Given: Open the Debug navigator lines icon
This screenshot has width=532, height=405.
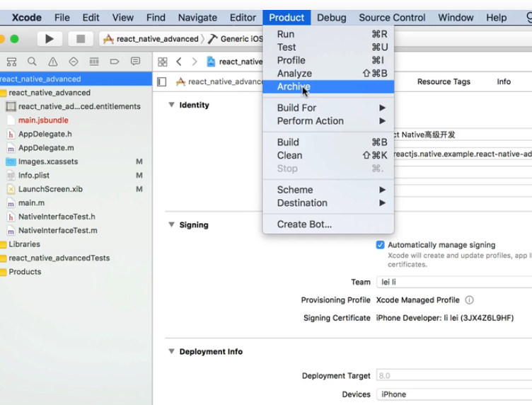Looking at the screenshot, I should tap(94, 62).
